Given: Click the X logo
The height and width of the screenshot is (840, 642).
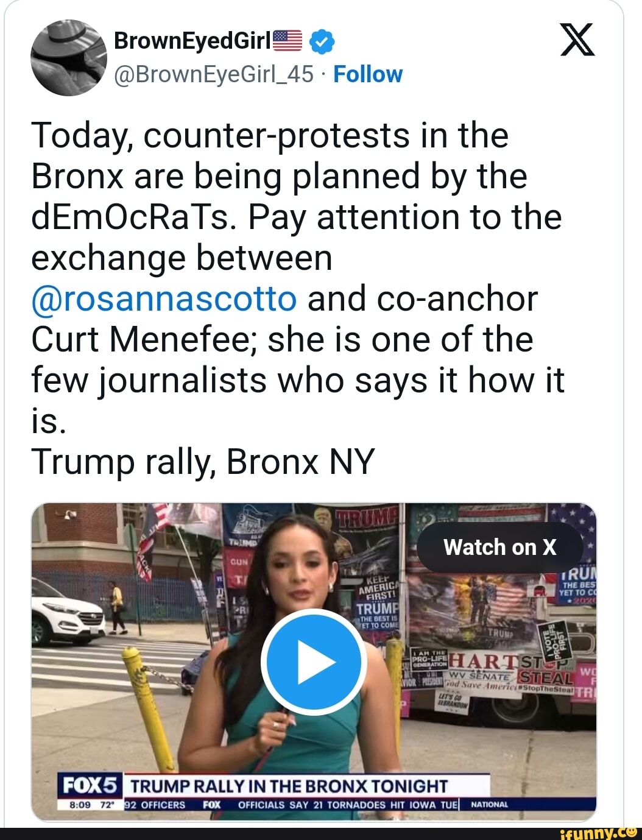Looking at the screenshot, I should click(x=577, y=42).
